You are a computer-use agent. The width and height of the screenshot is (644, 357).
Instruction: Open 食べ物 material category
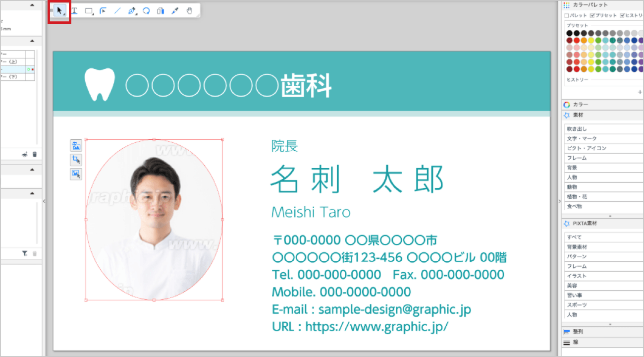(x=604, y=206)
